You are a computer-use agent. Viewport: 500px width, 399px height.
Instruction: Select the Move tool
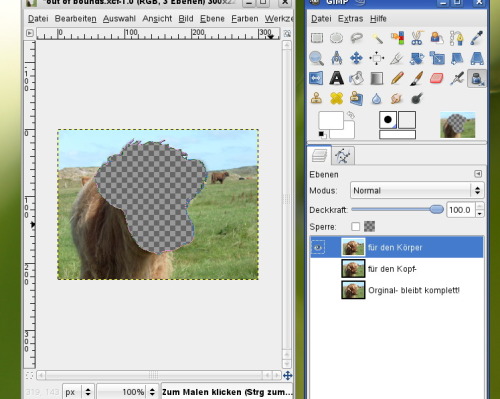(357, 58)
